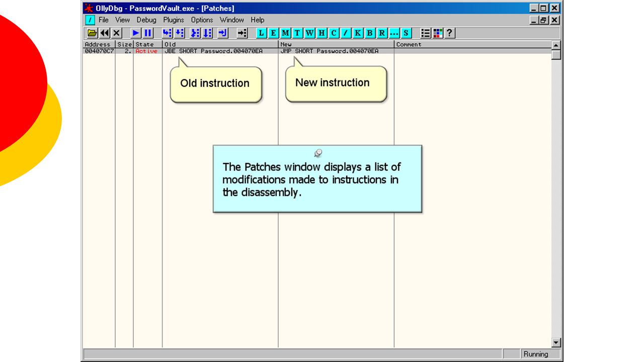Show Call stack via K button

coord(358,33)
